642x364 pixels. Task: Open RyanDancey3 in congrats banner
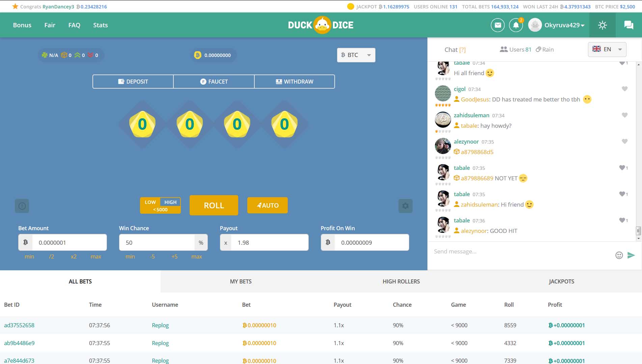tap(58, 7)
